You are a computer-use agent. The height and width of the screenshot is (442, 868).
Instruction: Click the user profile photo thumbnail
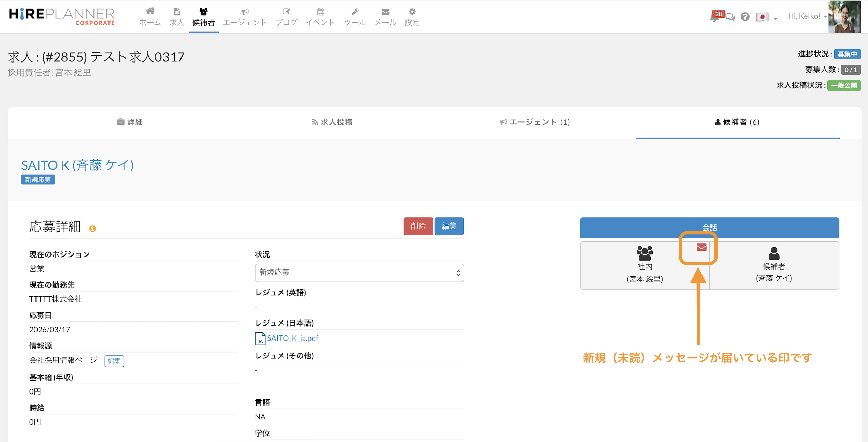click(844, 17)
